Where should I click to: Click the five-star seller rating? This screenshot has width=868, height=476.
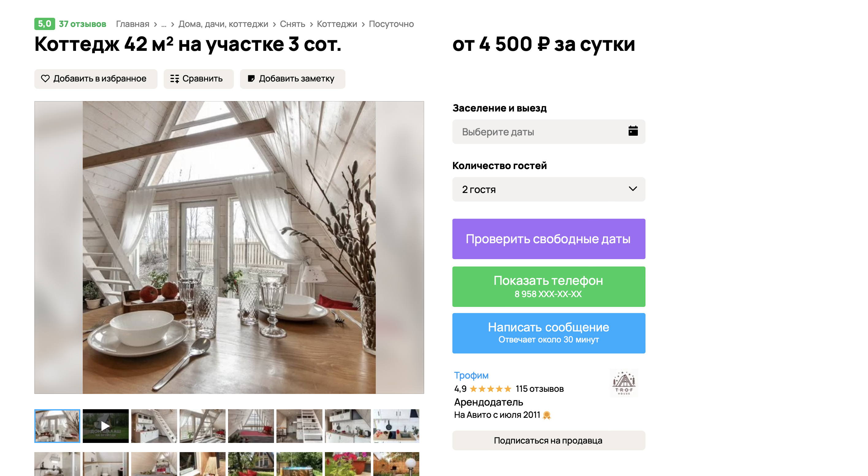point(490,389)
